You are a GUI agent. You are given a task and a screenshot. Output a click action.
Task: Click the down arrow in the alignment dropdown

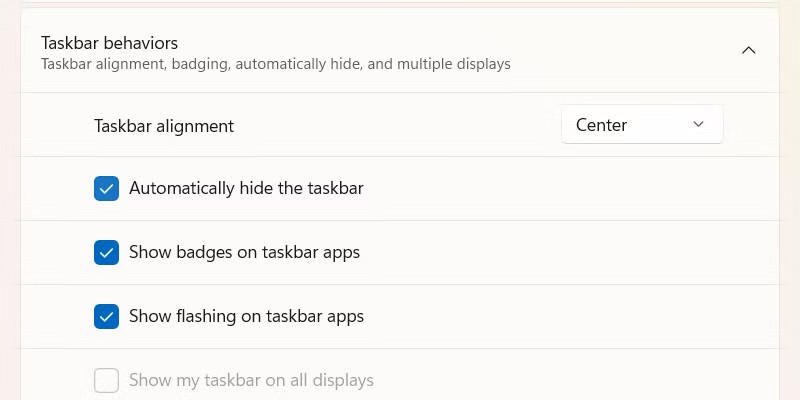[x=699, y=125]
